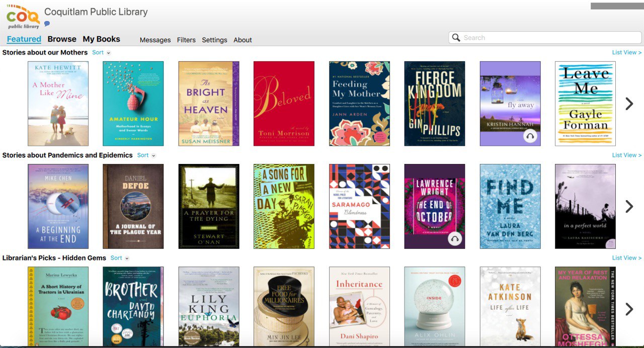Viewport: 644px width, 348px height.
Task: Click the blue speech bubble icon
Action: click(x=47, y=24)
